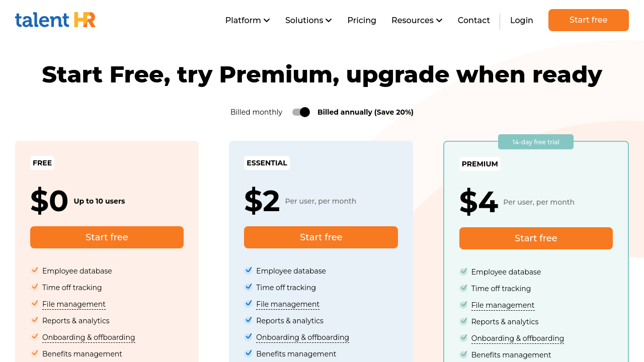Go to the Pricing page
The height and width of the screenshot is (362, 644).
tap(362, 20)
